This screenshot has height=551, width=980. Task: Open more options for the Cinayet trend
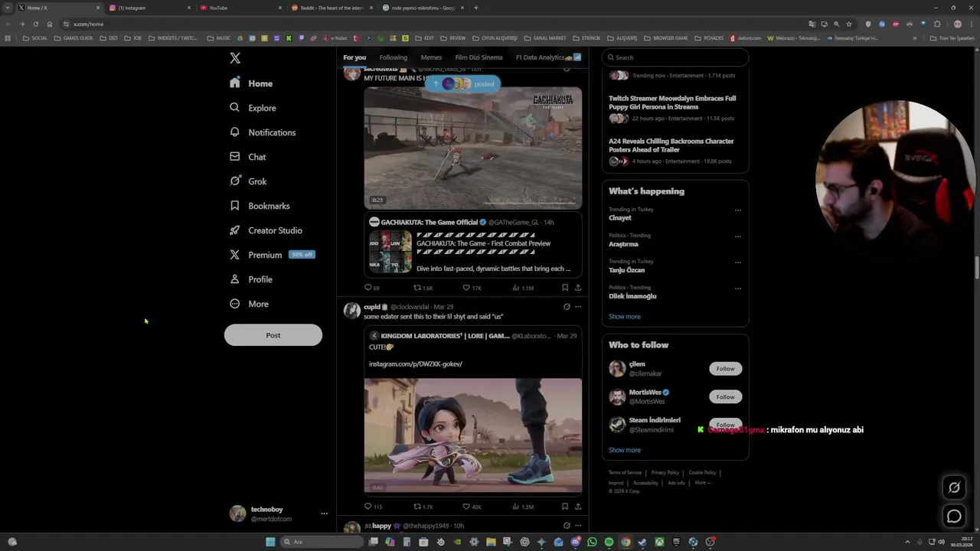[738, 210]
